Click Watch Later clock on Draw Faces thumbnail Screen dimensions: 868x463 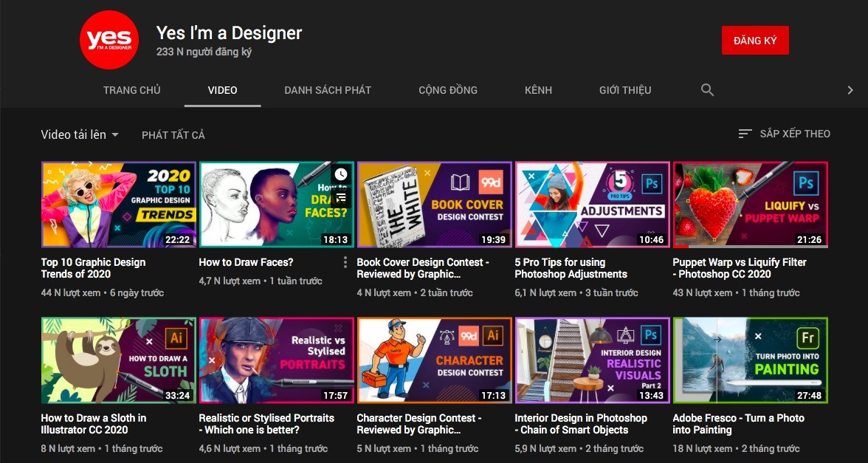341,174
